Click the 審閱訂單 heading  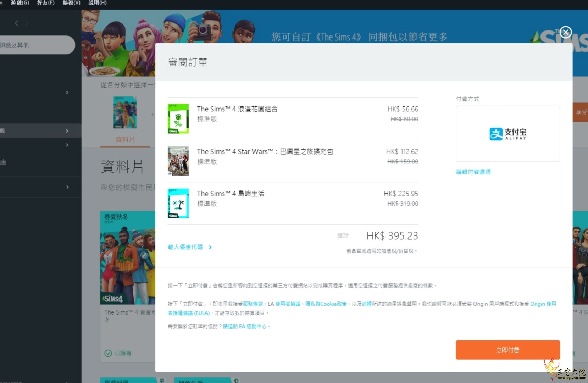[188, 62]
